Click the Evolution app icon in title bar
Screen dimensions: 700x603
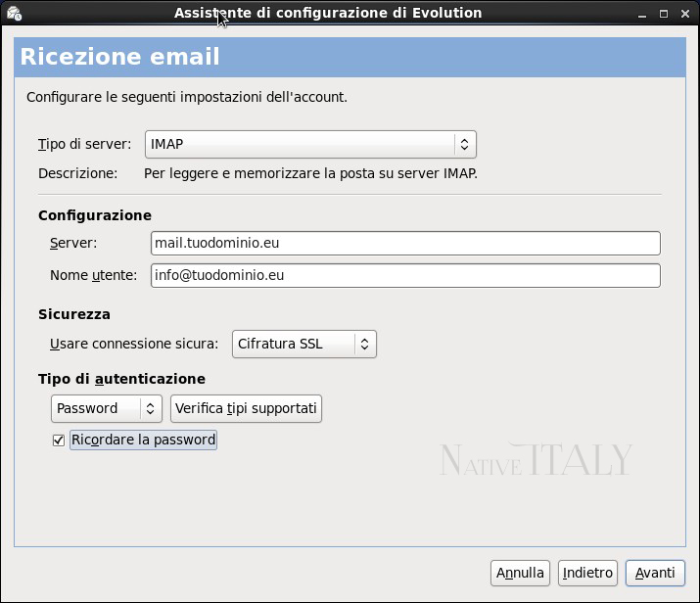click(x=15, y=14)
